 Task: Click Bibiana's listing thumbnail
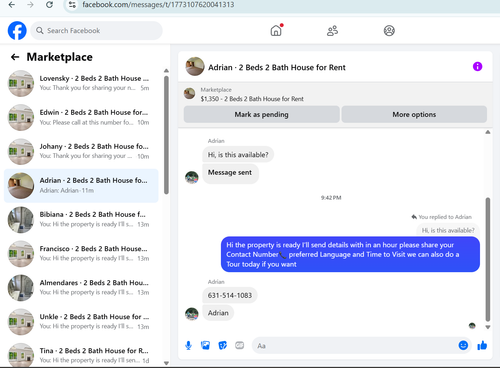pos(21,219)
